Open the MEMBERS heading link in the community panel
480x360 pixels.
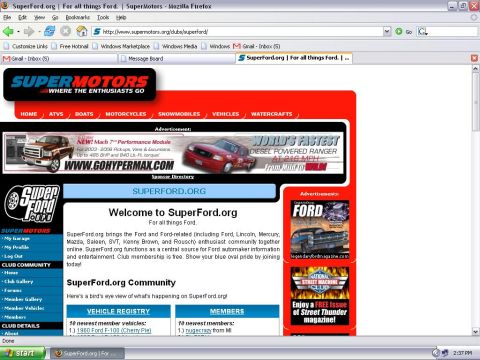[227, 311]
